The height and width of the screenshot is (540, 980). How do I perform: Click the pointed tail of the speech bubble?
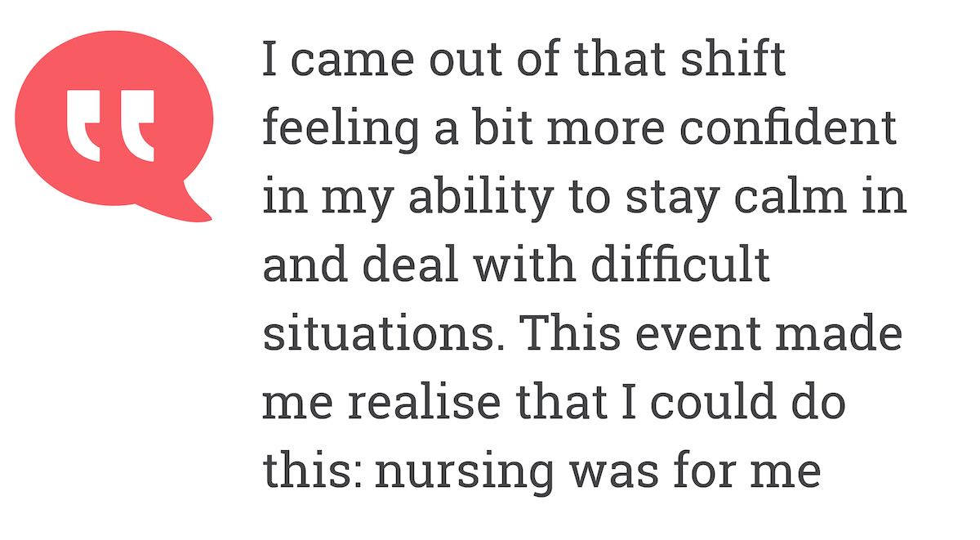194,206
